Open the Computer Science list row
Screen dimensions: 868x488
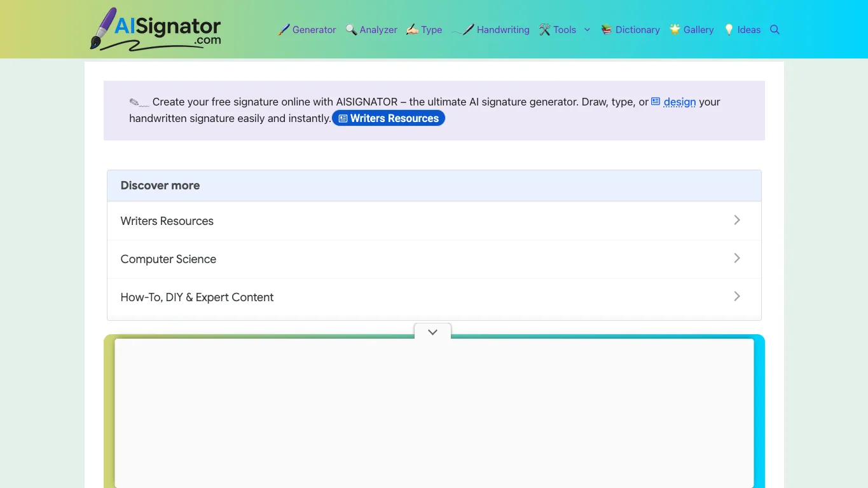tap(434, 259)
